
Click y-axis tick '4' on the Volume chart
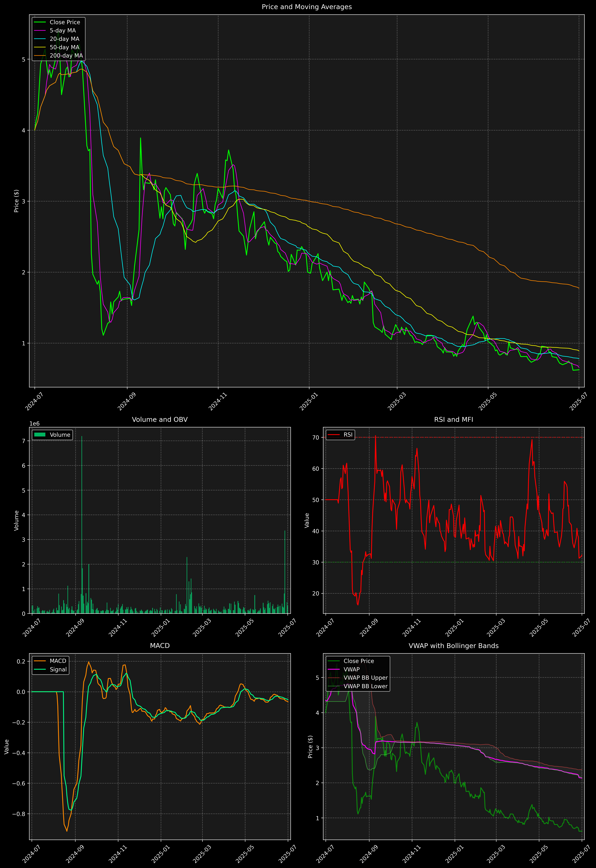click(23, 515)
